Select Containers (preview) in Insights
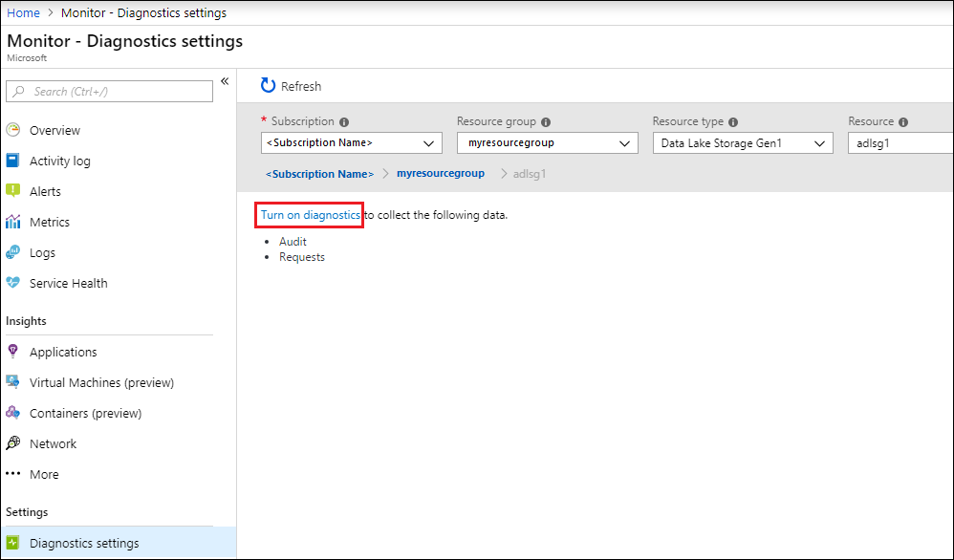This screenshot has height=560, width=954. pos(85,413)
